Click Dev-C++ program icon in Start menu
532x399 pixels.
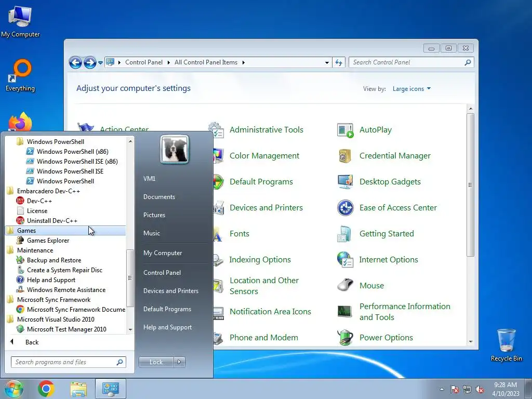point(20,201)
